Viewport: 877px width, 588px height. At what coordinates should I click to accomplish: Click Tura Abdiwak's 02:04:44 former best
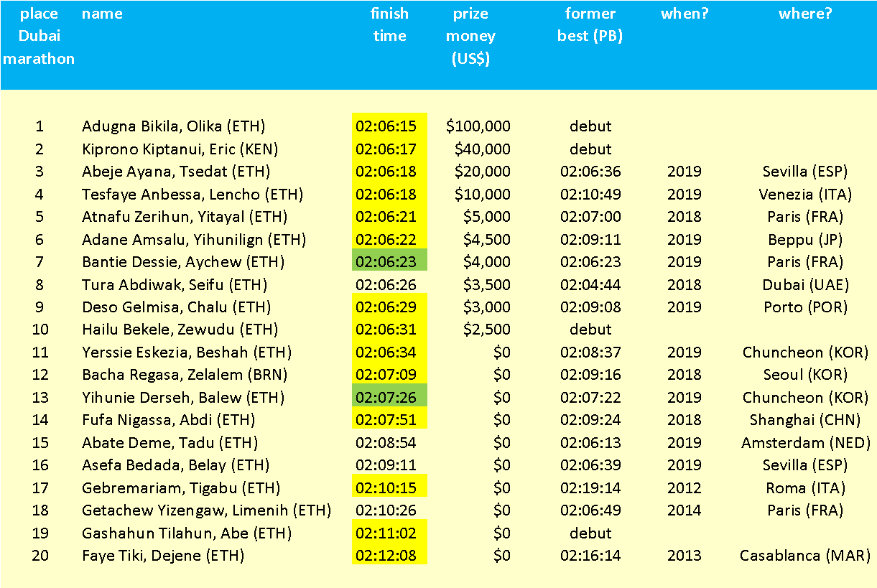(590, 284)
